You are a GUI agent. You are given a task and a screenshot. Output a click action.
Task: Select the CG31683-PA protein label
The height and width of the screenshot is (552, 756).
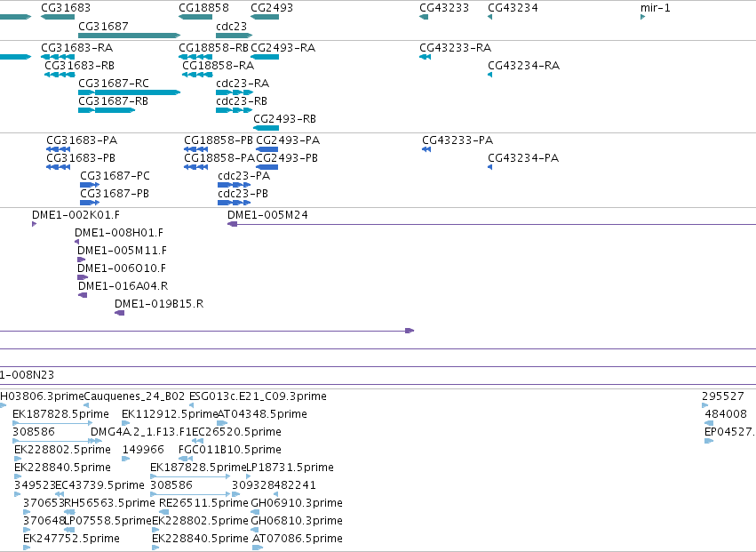click(x=82, y=140)
